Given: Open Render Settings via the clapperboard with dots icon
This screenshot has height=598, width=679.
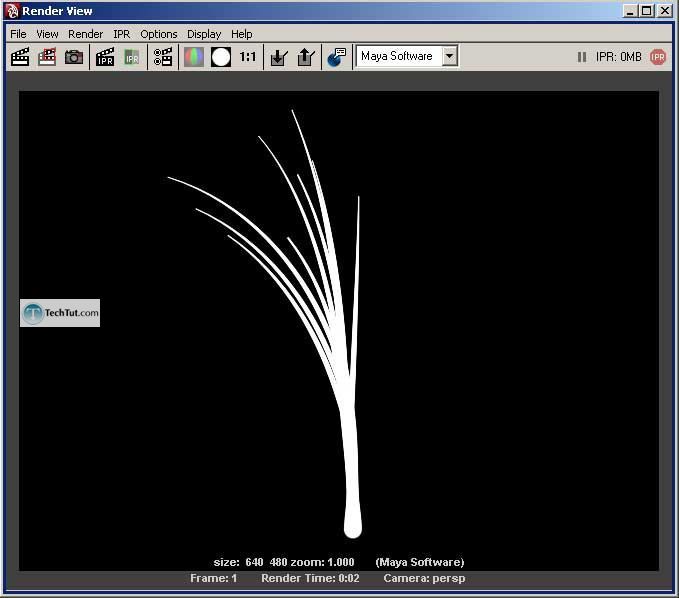Looking at the screenshot, I should [x=163, y=57].
